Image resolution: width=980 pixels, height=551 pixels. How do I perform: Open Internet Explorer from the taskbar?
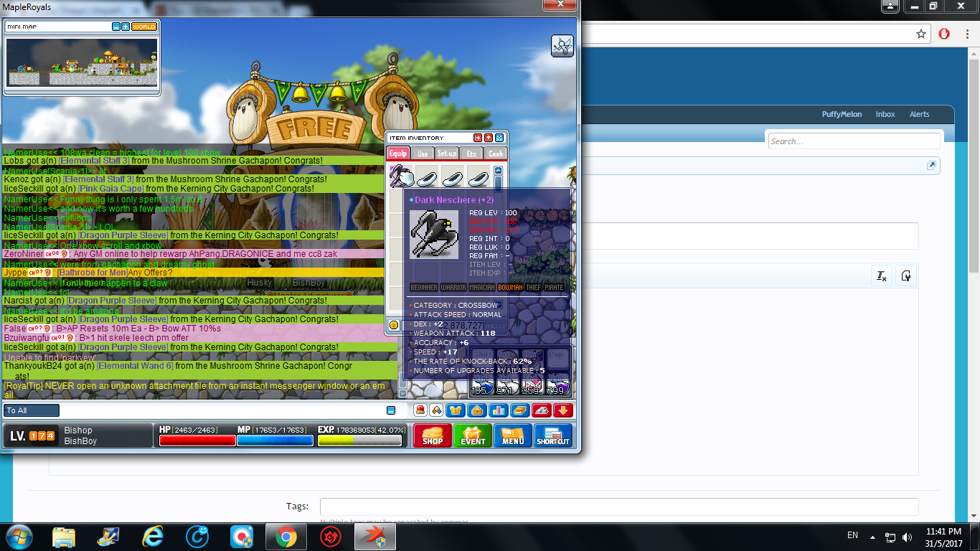click(x=153, y=537)
